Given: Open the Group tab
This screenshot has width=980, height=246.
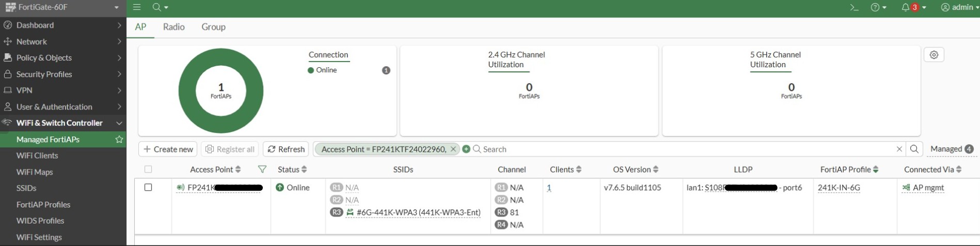Looking at the screenshot, I should [213, 27].
